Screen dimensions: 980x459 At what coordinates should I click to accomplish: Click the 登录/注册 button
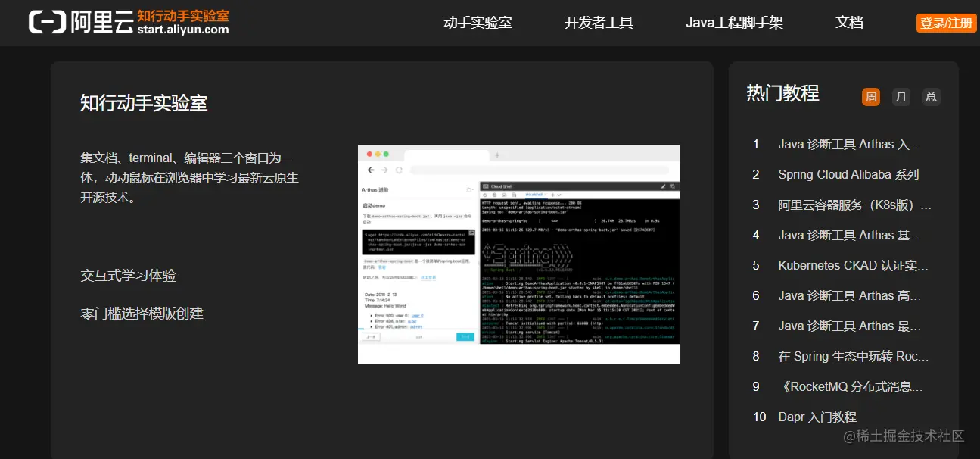[x=945, y=23]
